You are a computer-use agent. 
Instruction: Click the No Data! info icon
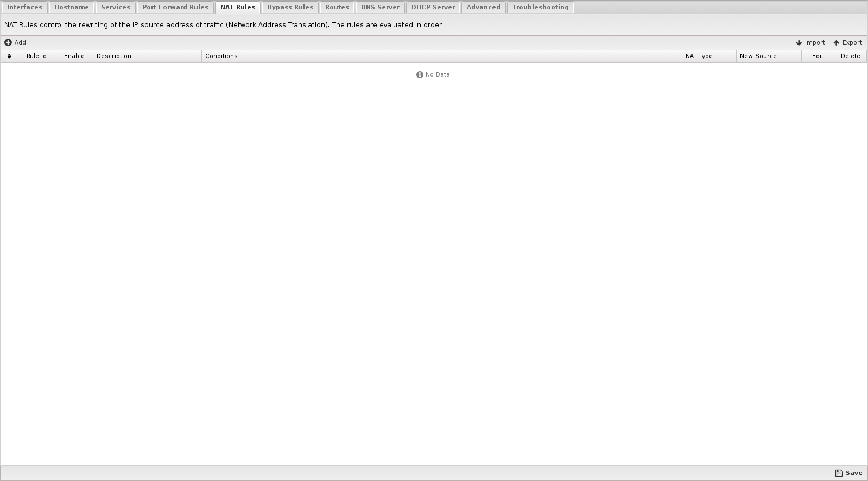[420, 74]
